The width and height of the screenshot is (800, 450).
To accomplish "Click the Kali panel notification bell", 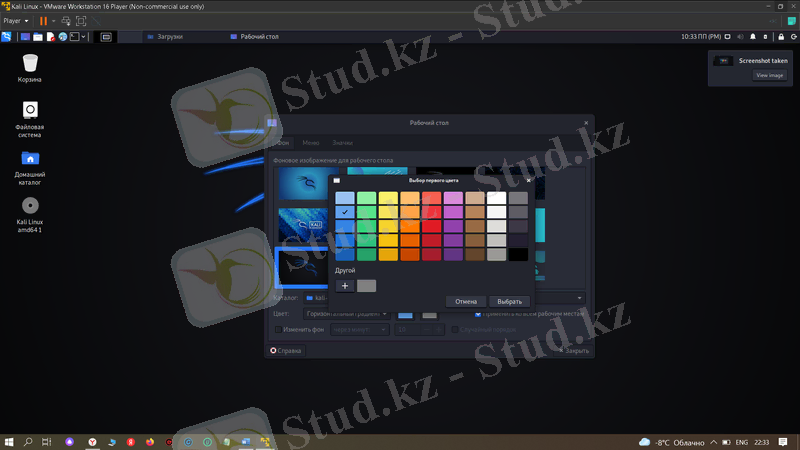I will 753,37.
